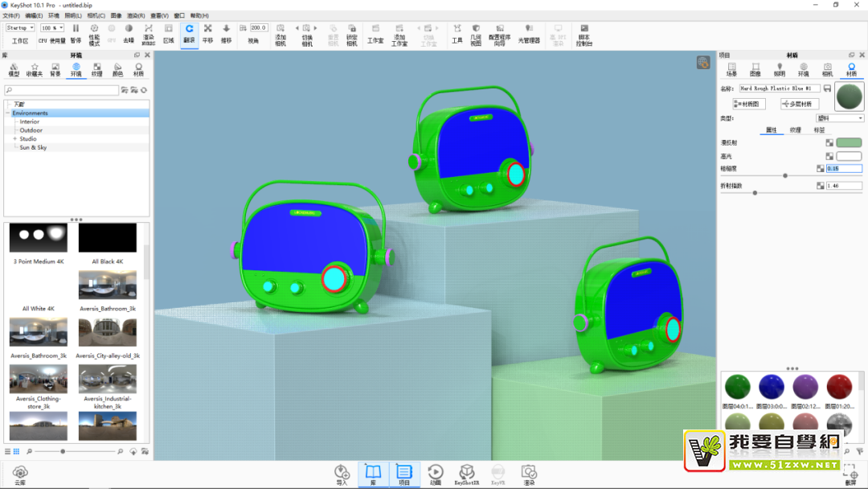This screenshot has height=489, width=868.
Task: Open the Startup workspace dropdown
Action: click(x=20, y=28)
